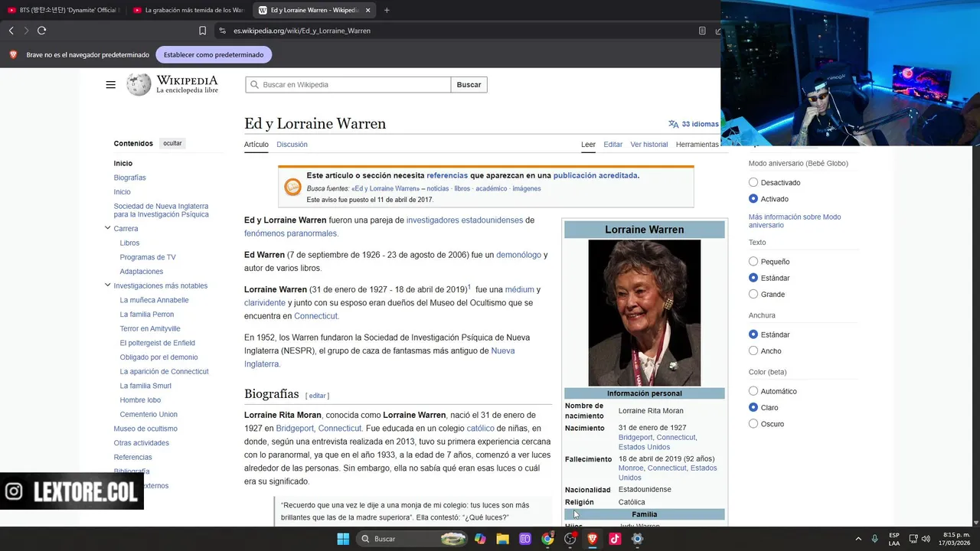
Task: Click editar link next to Biografías
Action: 317,396
